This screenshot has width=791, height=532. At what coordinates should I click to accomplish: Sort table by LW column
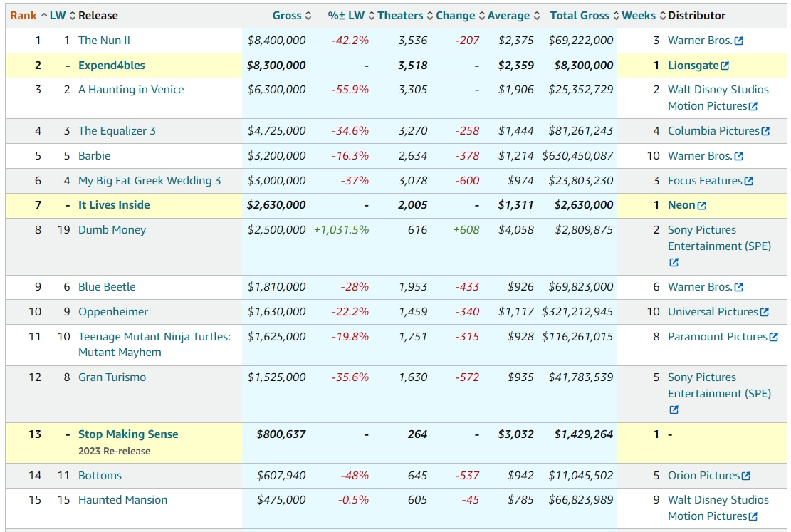[x=63, y=16]
